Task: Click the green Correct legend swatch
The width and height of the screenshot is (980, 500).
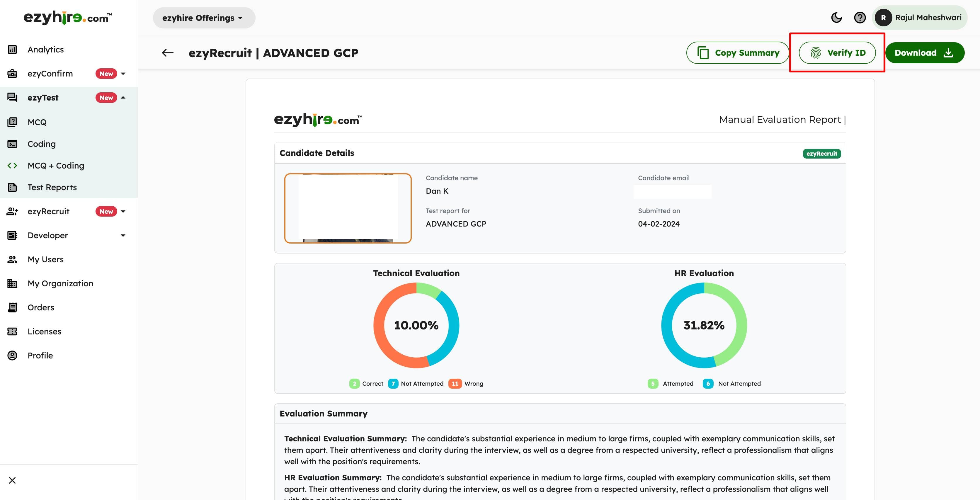Action: tap(354, 384)
